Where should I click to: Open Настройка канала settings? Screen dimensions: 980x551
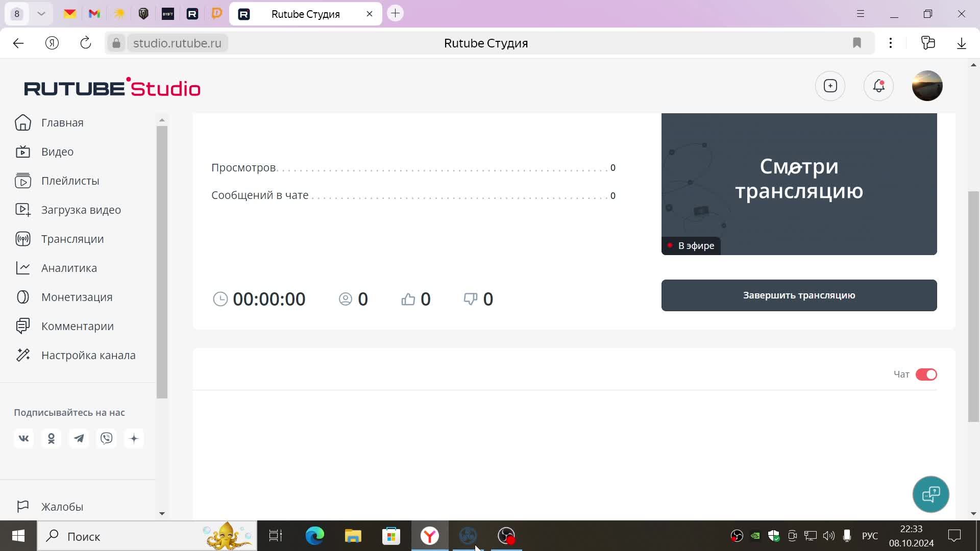click(75, 356)
